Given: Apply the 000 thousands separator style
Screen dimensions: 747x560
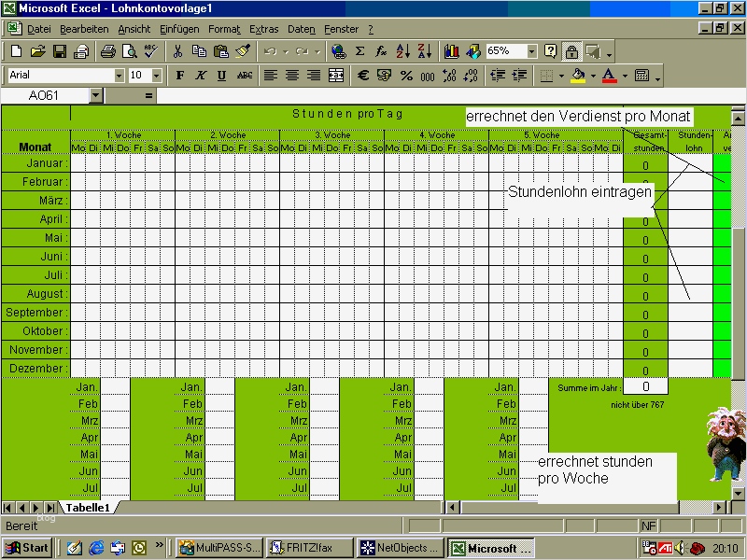Looking at the screenshot, I should click(x=428, y=76).
